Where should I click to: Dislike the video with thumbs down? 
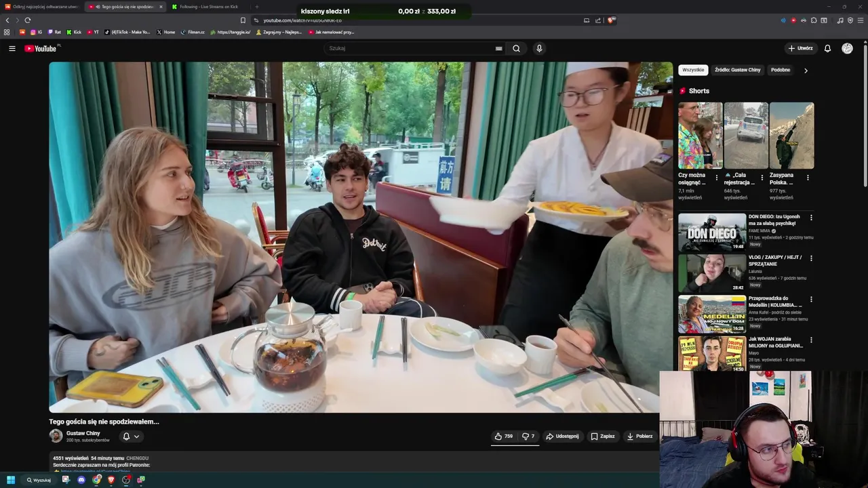(x=528, y=436)
